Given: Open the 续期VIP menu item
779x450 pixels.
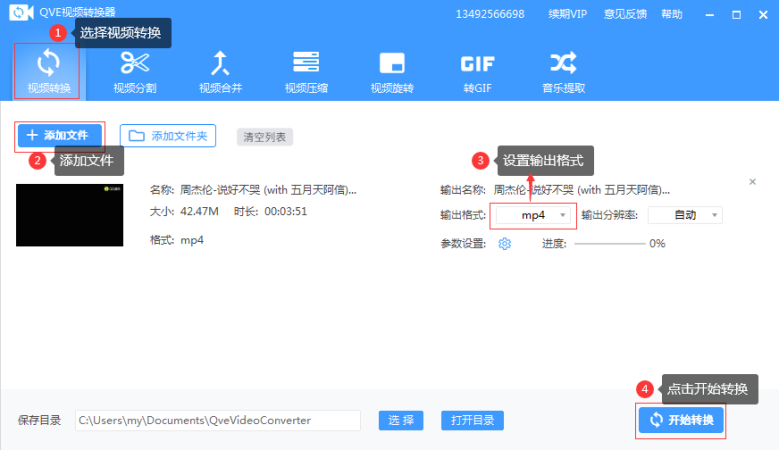Looking at the screenshot, I should pyautogui.click(x=568, y=14).
